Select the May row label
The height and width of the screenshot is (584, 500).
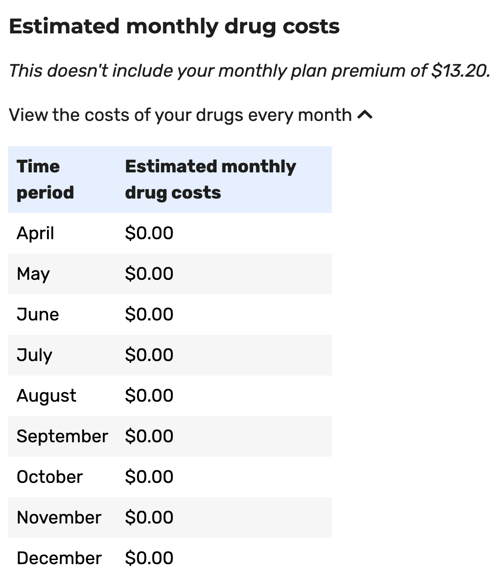[33, 274]
